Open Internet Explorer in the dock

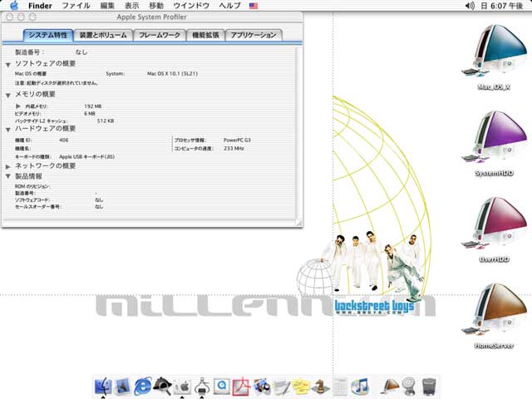tap(142, 386)
